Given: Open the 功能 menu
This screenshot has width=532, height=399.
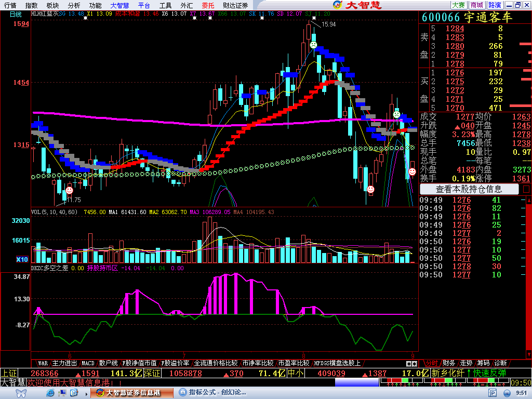Looking at the screenshot, I should point(95,5).
